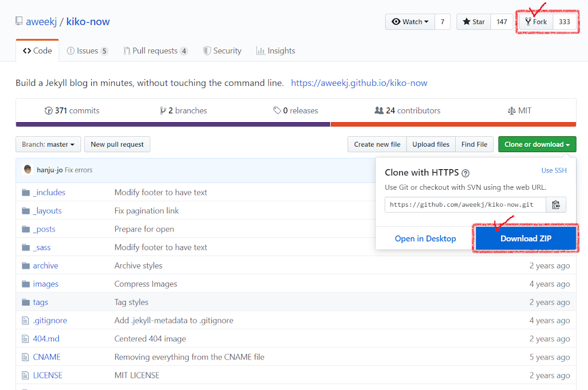Open the Watch dropdown button
This screenshot has height=390, width=588.
410,22
